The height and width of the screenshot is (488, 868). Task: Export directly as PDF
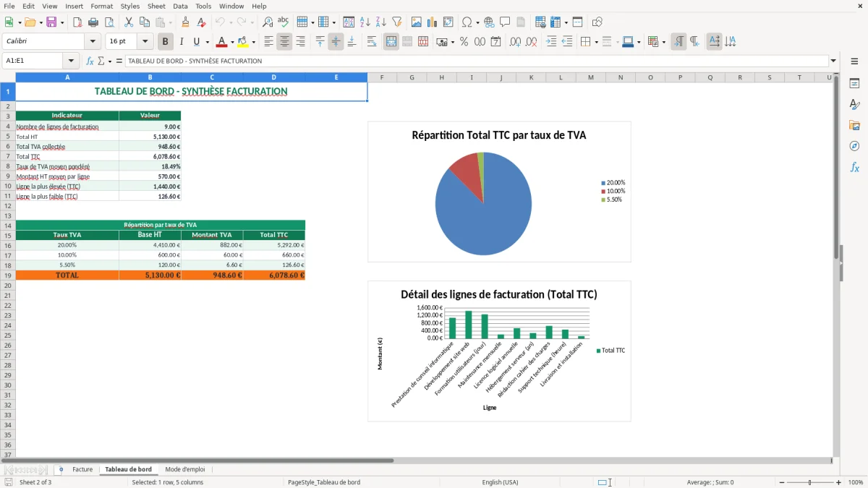pyautogui.click(x=77, y=22)
